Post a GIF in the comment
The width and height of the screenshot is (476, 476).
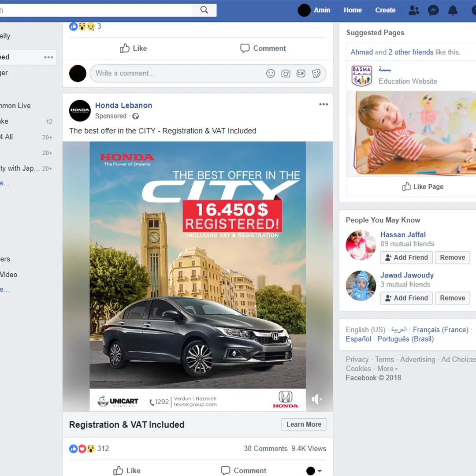click(301, 74)
